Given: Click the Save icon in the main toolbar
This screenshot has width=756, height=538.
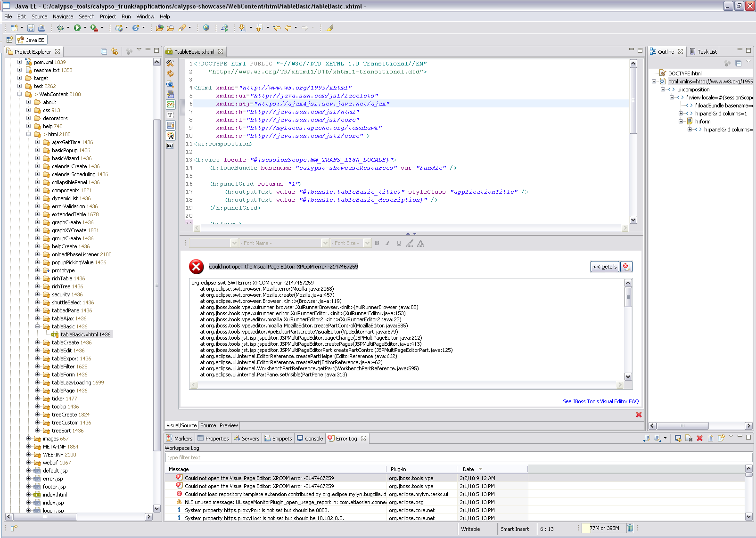Looking at the screenshot, I should point(31,28).
